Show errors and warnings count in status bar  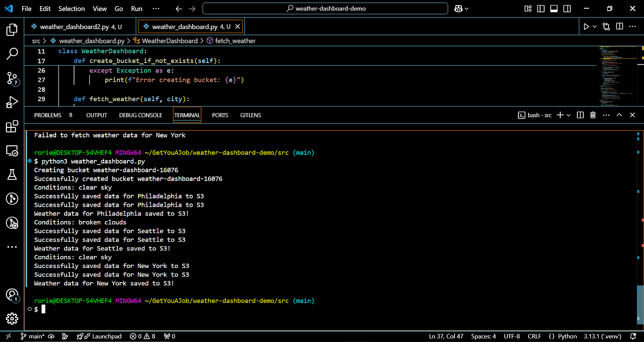143,336
